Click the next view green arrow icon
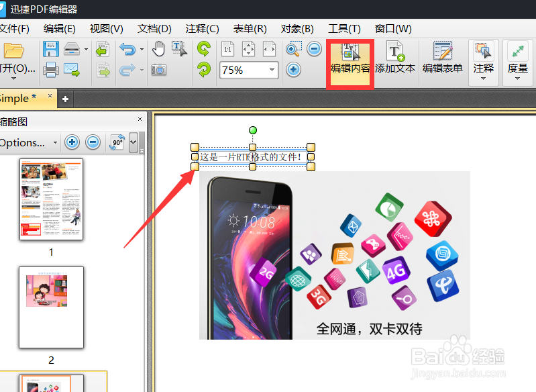 [x=103, y=70]
